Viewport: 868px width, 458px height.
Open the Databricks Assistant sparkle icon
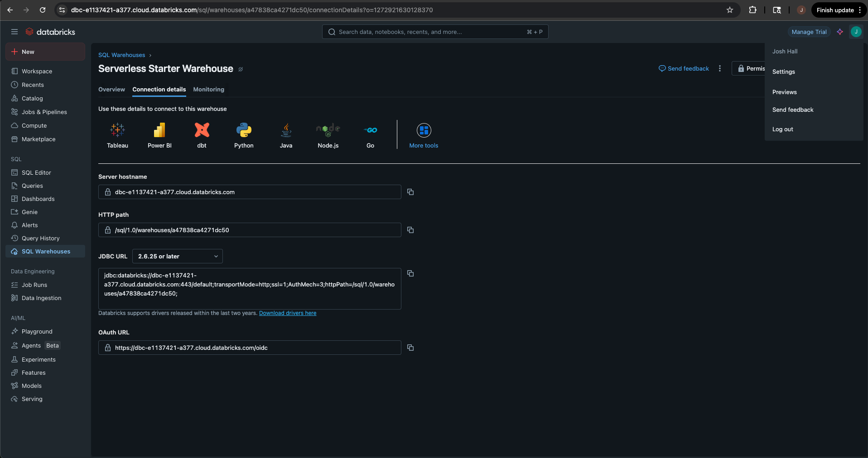tap(840, 32)
